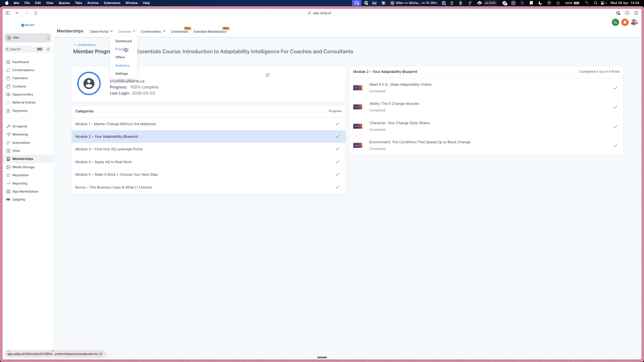Reload the page with refresh icon

pyautogui.click(x=36, y=13)
